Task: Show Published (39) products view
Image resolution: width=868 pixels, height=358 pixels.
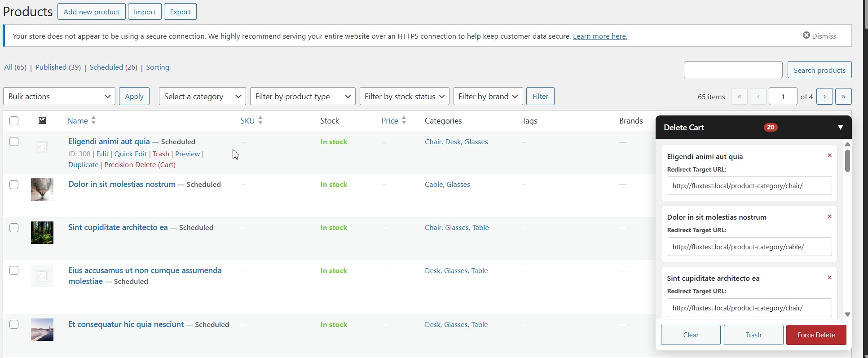Action: (58, 67)
